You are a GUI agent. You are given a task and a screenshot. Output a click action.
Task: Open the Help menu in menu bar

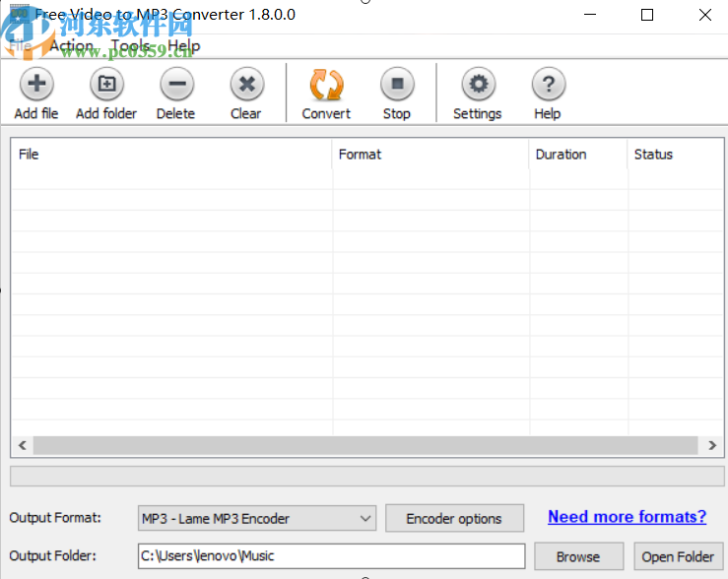184,46
